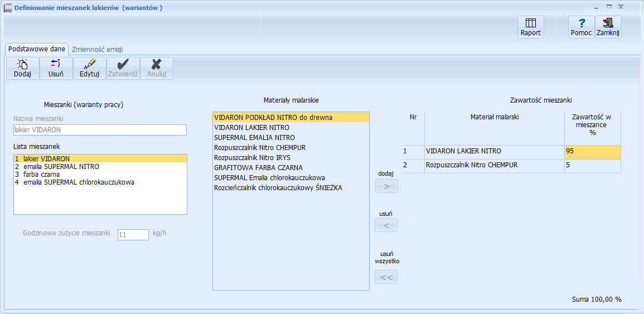Image resolution: width=644 pixels, height=314 pixels.
Task: Select Rozcieńczalnik chlorokauczukowy ŚNIEŻKA material
Action: click(x=291, y=188)
